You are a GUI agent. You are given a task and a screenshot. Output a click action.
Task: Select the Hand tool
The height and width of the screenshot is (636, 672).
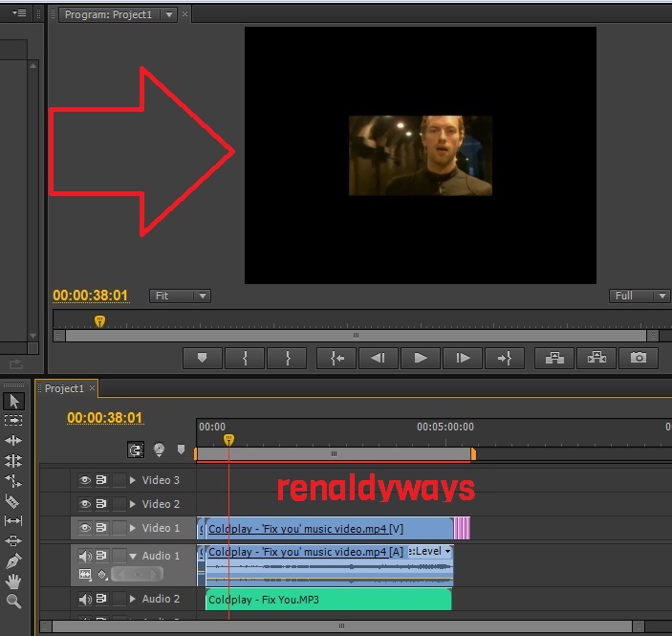point(13,581)
